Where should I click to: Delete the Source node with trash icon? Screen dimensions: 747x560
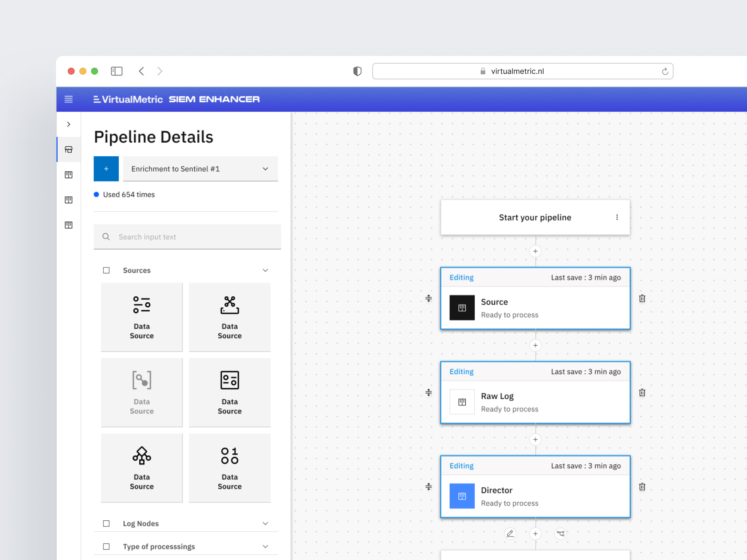coord(642,298)
